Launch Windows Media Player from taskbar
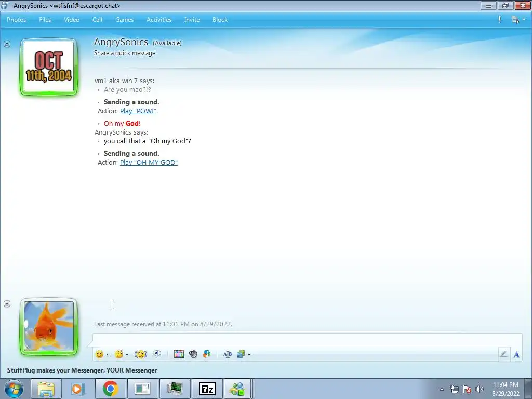 [x=77, y=389]
